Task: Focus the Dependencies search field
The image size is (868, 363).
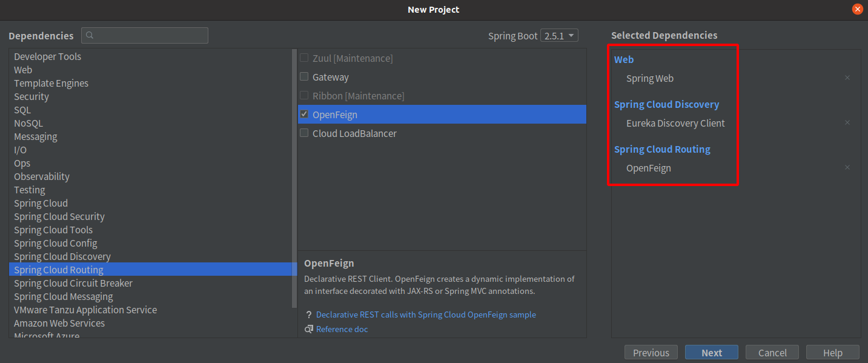Action: pos(145,35)
